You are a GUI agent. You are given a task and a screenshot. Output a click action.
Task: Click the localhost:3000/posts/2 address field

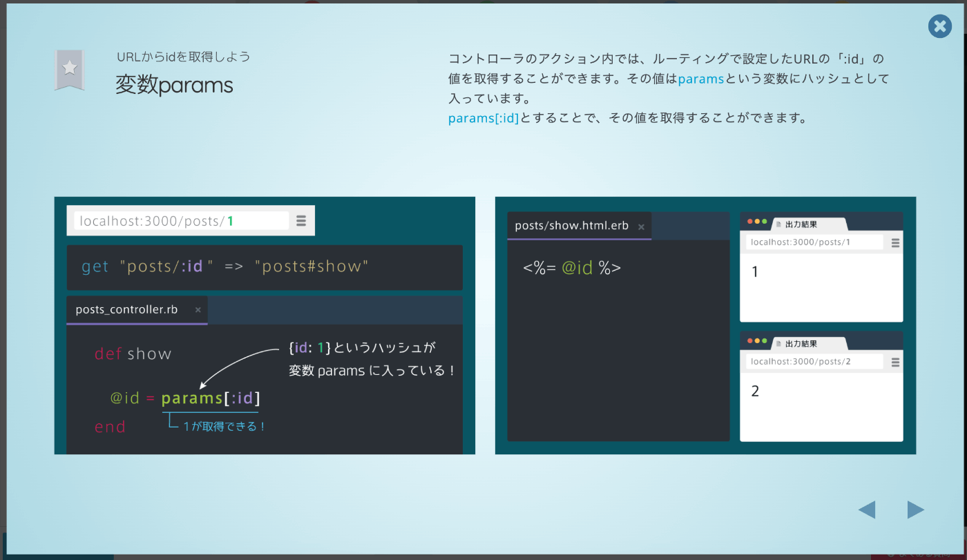(814, 362)
